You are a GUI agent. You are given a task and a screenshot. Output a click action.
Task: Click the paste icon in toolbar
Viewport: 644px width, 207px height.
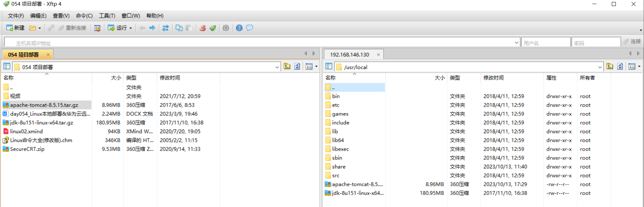coord(189,28)
